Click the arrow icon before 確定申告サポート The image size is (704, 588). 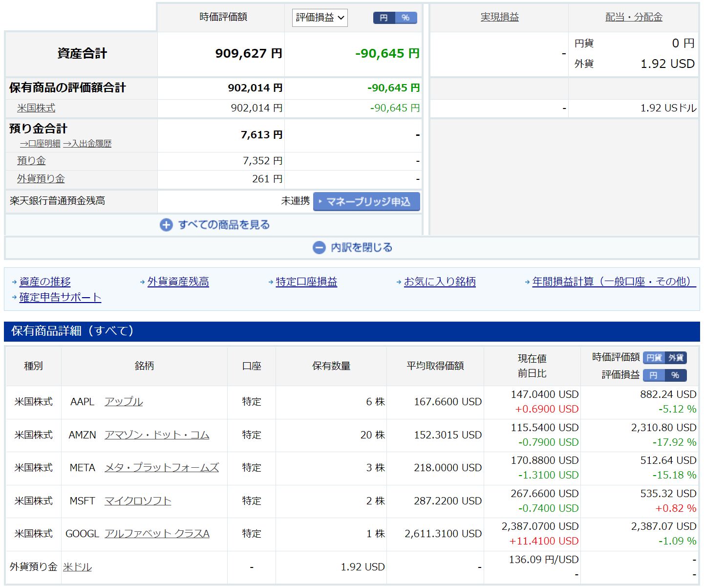(14, 297)
